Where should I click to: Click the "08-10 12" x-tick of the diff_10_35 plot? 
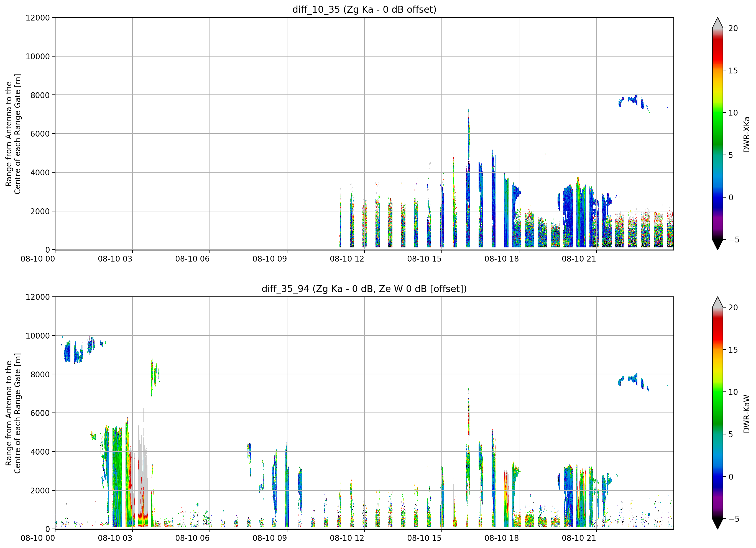pyautogui.click(x=347, y=259)
